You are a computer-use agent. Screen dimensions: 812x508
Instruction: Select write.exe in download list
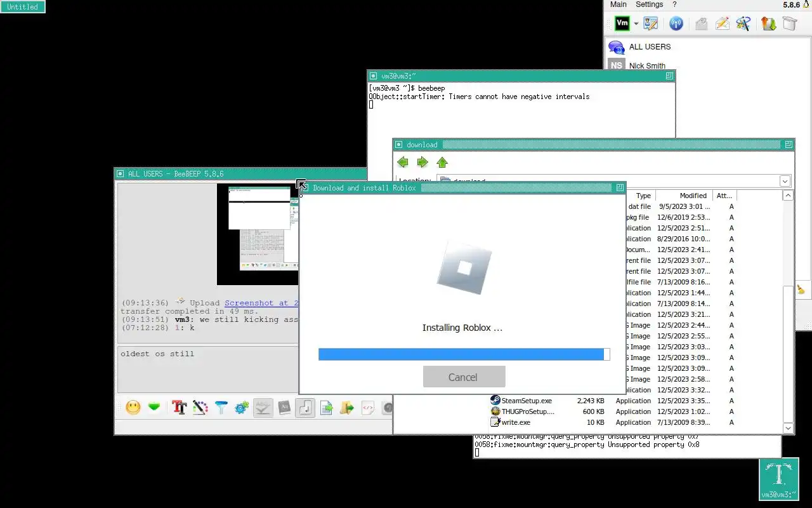click(516, 422)
